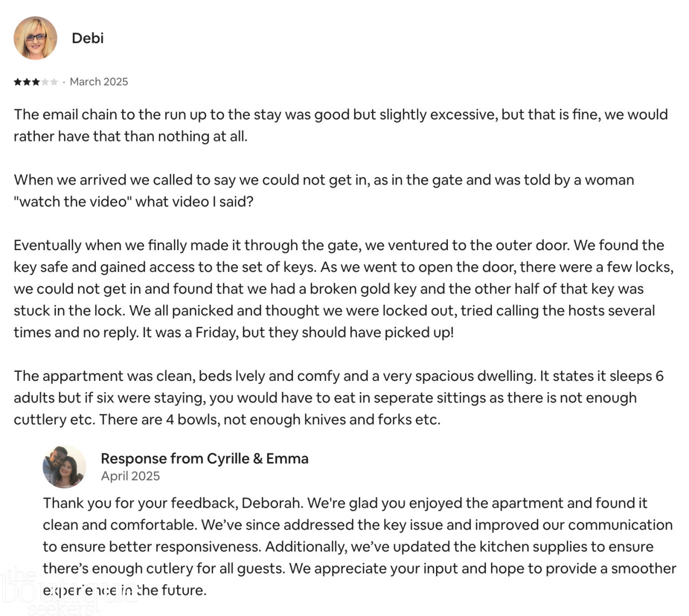Click the April 2025 response date

pyautogui.click(x=130, y=476)
